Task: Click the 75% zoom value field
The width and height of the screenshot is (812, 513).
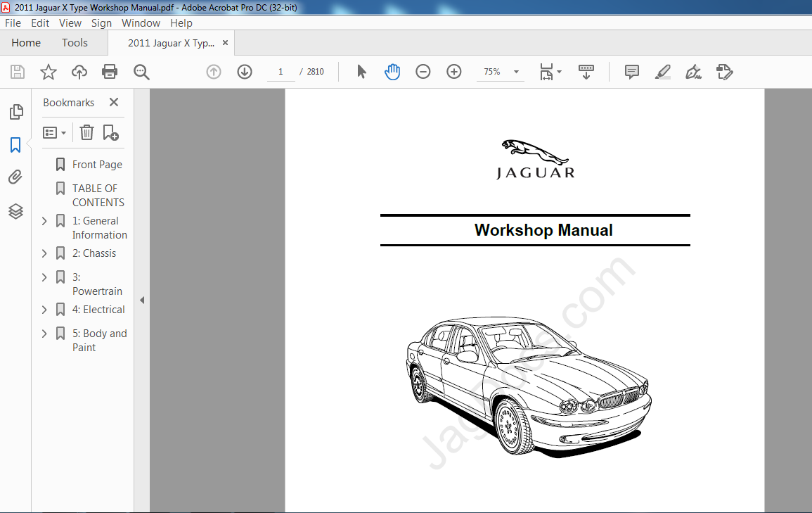Action: click(x=493, y=72)
